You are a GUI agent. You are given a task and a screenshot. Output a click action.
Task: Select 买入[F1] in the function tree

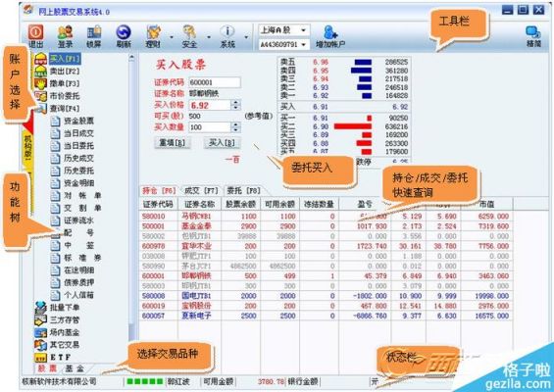[65, 58]
